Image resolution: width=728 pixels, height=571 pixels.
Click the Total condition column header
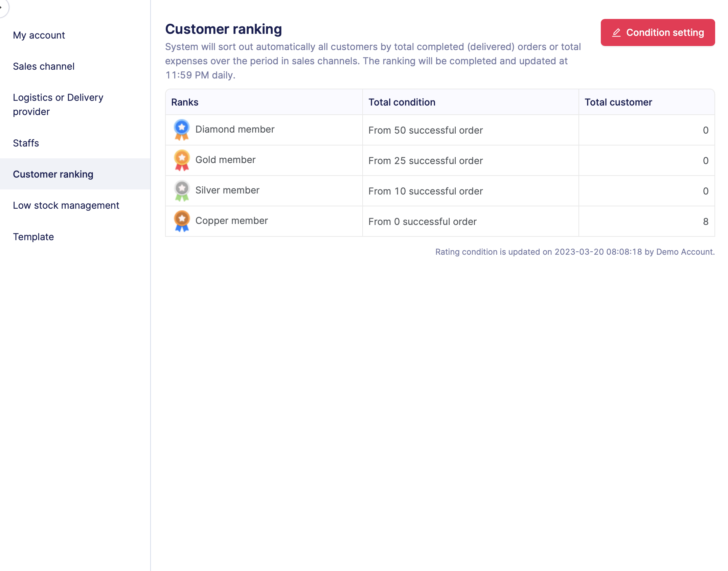(402, 102)
